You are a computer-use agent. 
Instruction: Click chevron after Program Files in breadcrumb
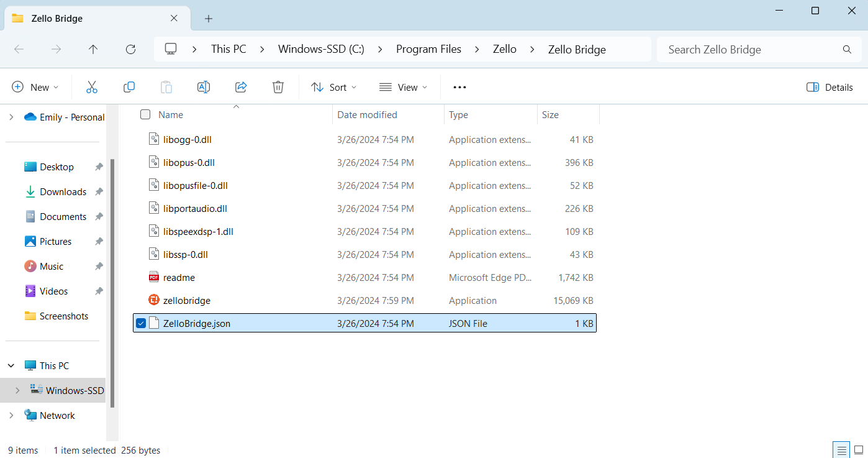[477, 49]
